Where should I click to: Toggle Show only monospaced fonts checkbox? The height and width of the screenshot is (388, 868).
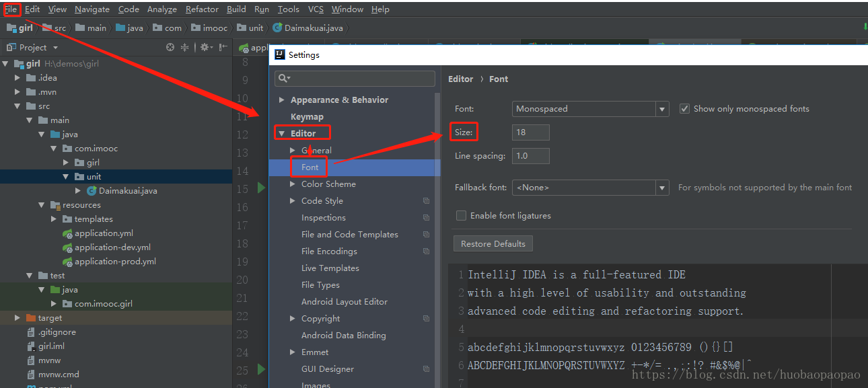tap(684, 109)
